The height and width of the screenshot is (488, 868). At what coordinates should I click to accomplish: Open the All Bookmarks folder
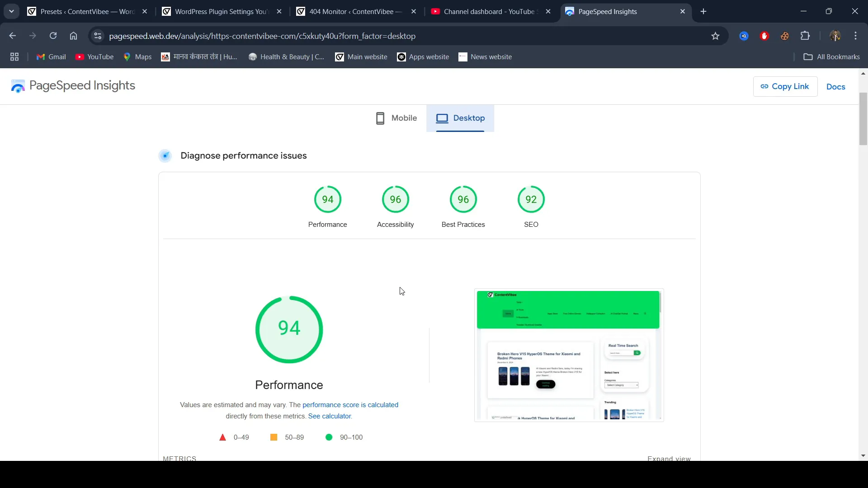coord(832,57)
